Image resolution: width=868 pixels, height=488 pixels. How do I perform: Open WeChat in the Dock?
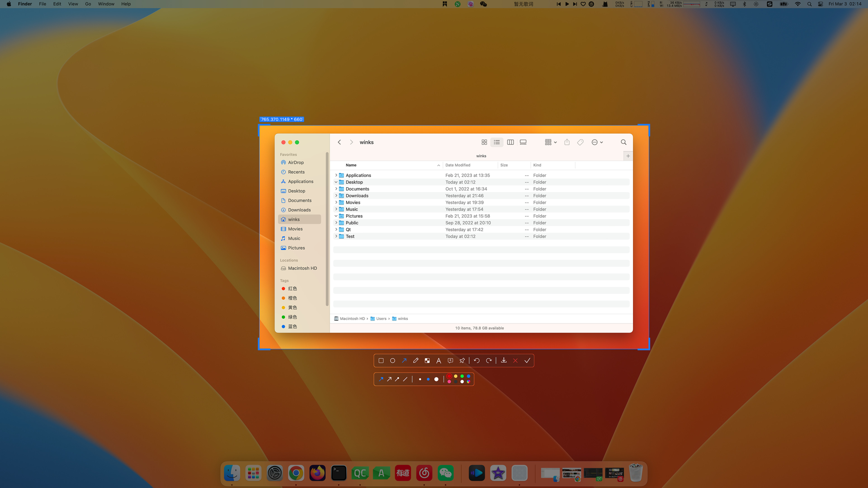pos(446,473)
